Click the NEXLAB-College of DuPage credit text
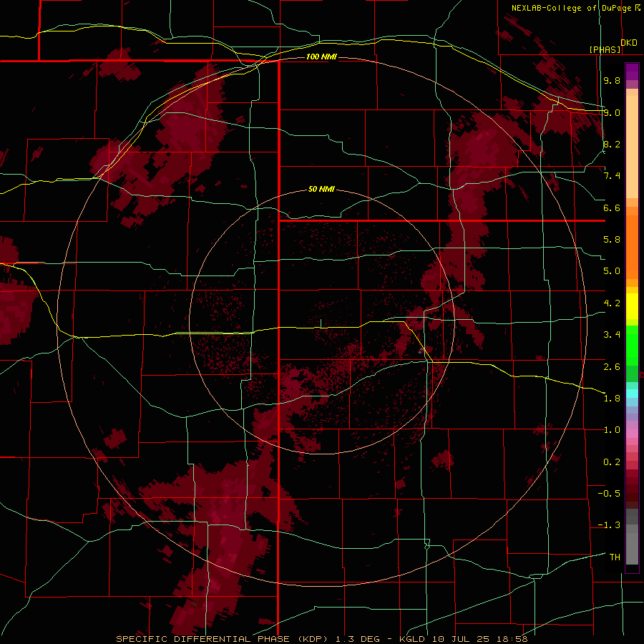This screenshot has height=644, width=644. coord(571,8)
